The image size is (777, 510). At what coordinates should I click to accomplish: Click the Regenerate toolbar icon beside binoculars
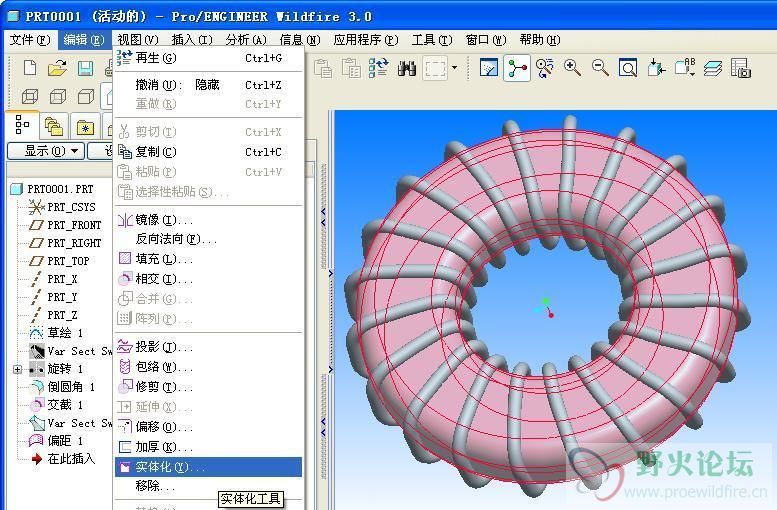[379, 68]
